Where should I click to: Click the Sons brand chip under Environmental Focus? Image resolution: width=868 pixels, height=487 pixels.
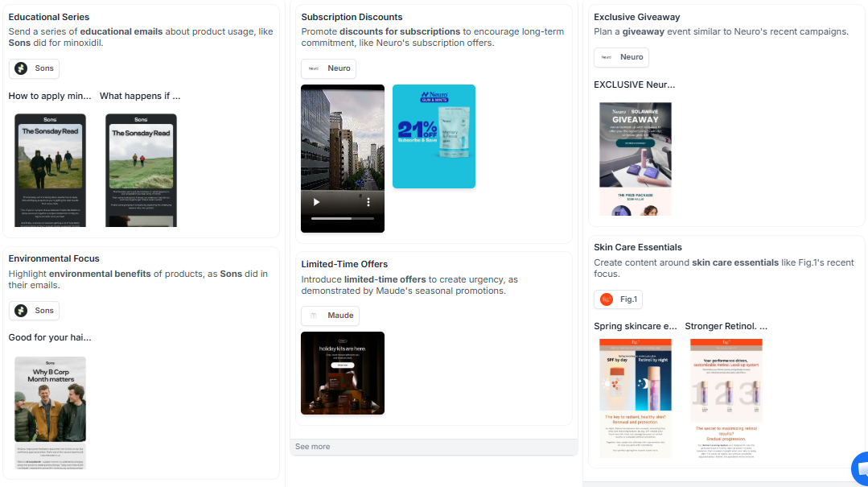point(34,310)
